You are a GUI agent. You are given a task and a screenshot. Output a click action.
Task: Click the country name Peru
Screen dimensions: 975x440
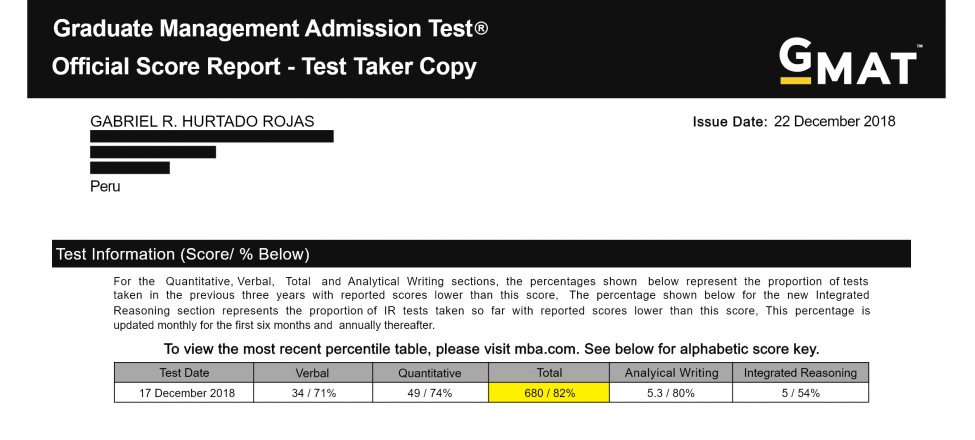(x=105, y=186)
